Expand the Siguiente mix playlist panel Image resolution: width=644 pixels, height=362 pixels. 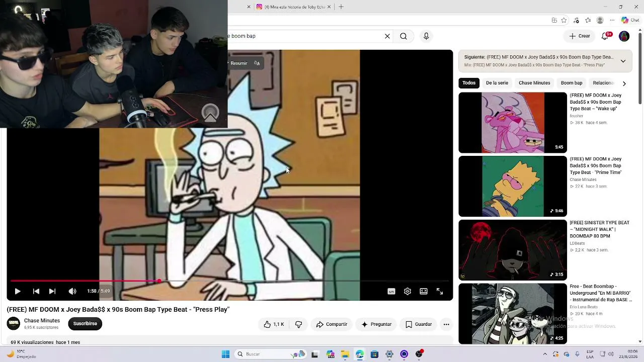pyautogui.click(x=623, y=61)
